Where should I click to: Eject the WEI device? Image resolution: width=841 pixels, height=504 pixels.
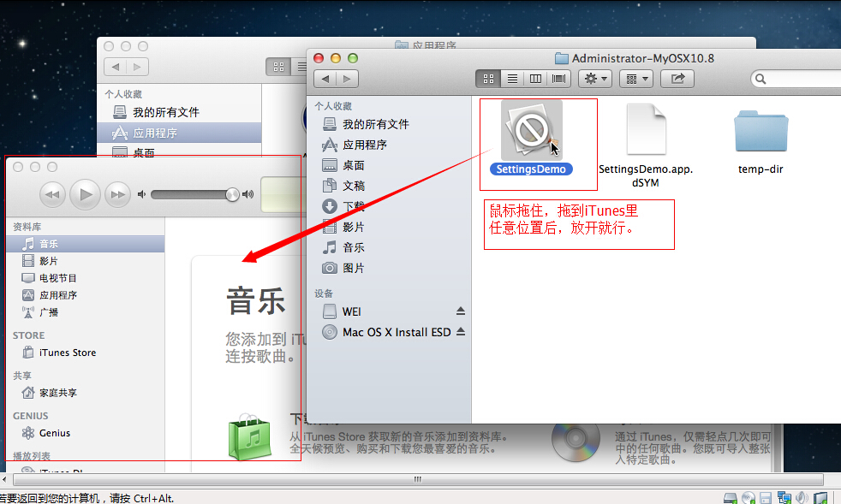(x=460, y=311)
